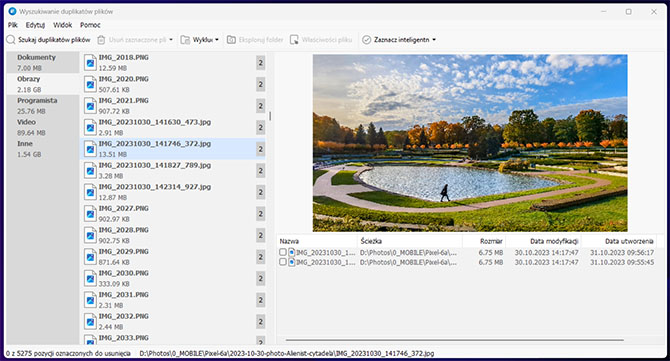The height and width of the screenshot is (361, 670).
Task: Click the Usuń zaznaczone pliki trash icon
Action: coord(101,40)
